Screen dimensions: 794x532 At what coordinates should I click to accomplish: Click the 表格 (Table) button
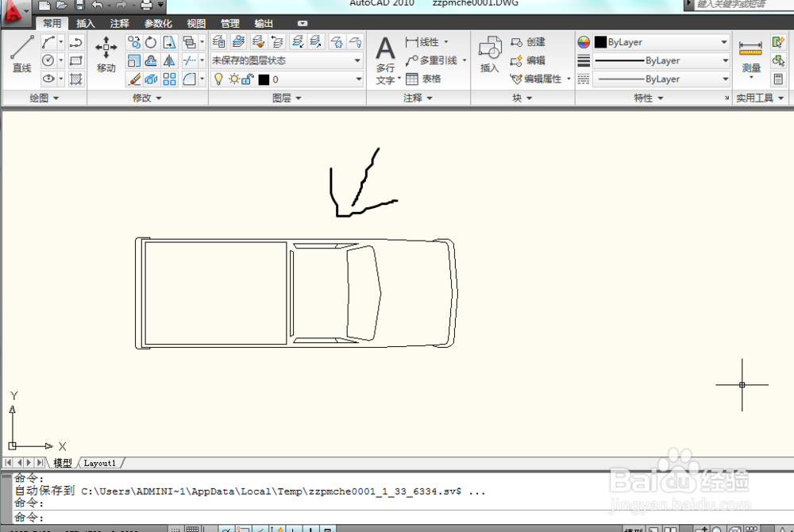pos(424,79)
